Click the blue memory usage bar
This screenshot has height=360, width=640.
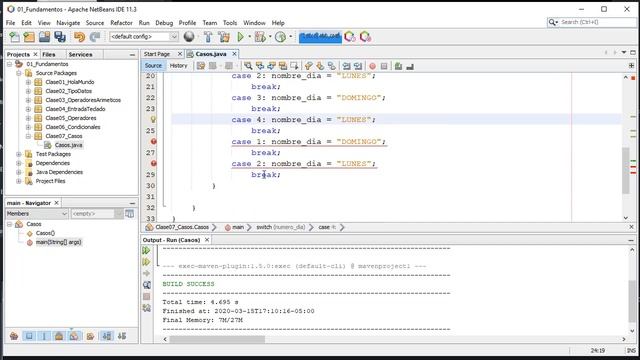(320, 37)
